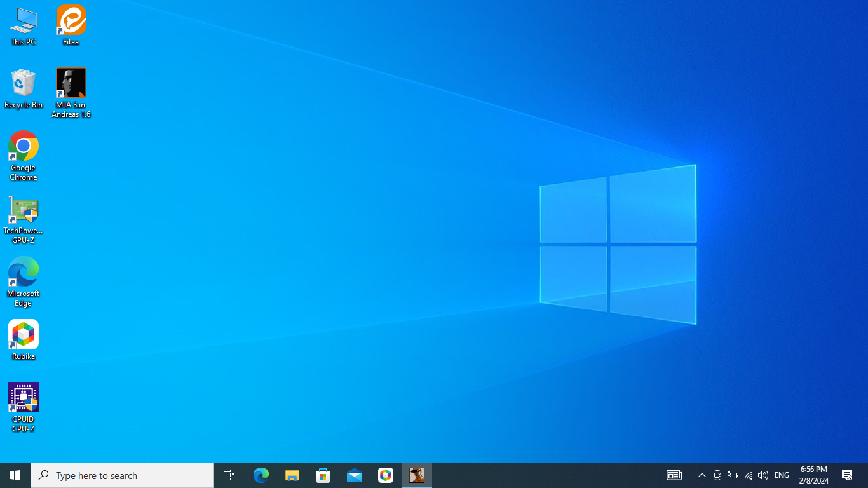Open the volume control in tray

tap(763, 475)
